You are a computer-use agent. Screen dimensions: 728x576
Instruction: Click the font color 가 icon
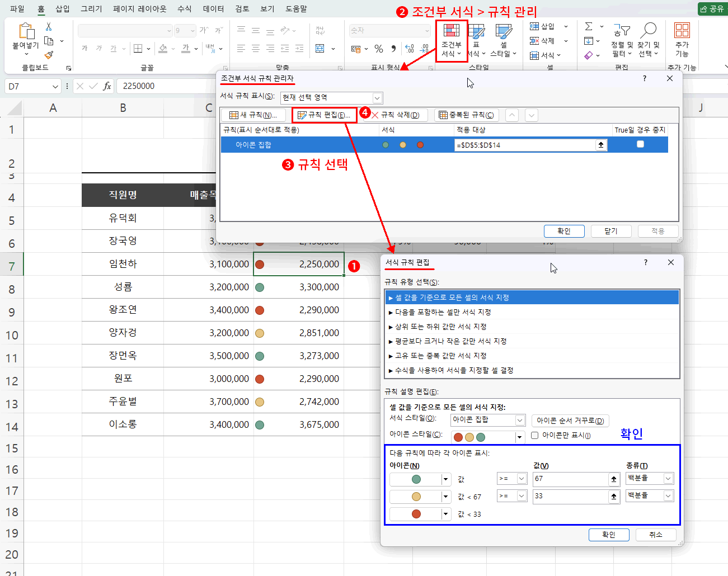coord(186,49)
